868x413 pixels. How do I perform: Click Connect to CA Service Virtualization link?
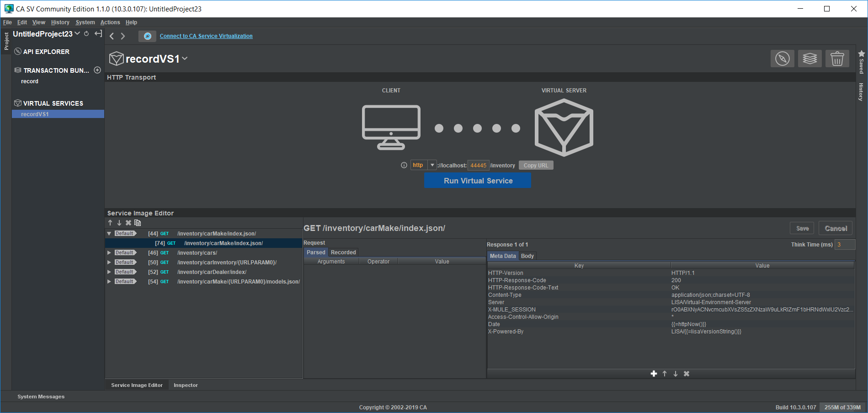[206, 36]
